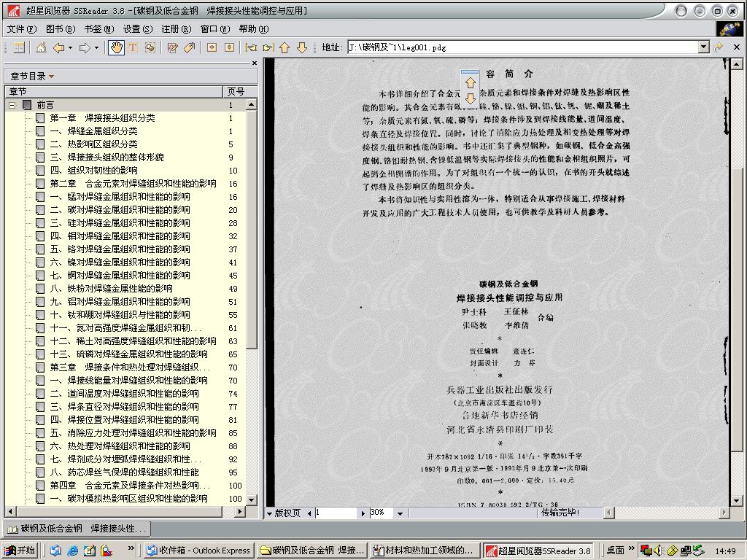Viewport: 747px width, 560px height.
Task: Step to previous page in bottom bar
Action: click(309, 513)
